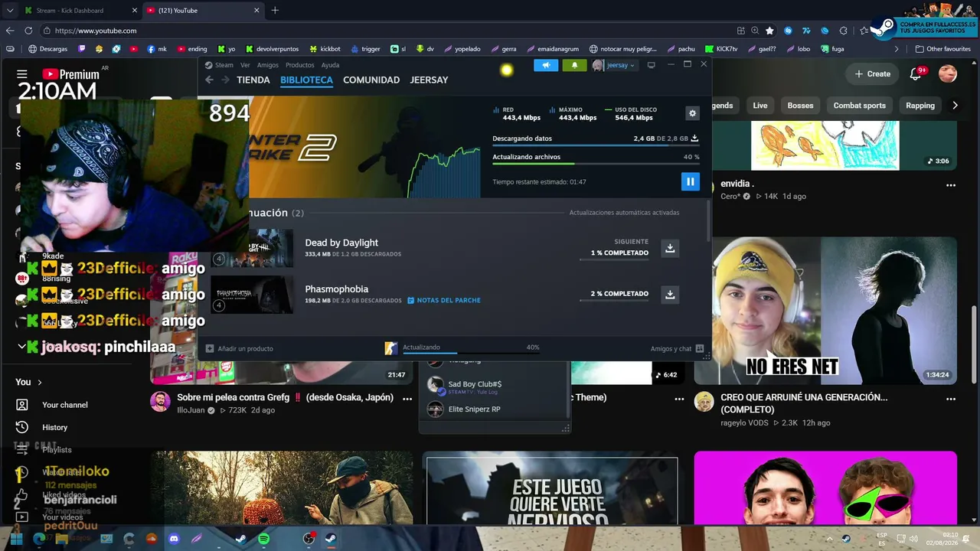980x551 pixels.
Task: Open 'Your channel' icon in YouTube sidebar
Action: click(22, 405)
